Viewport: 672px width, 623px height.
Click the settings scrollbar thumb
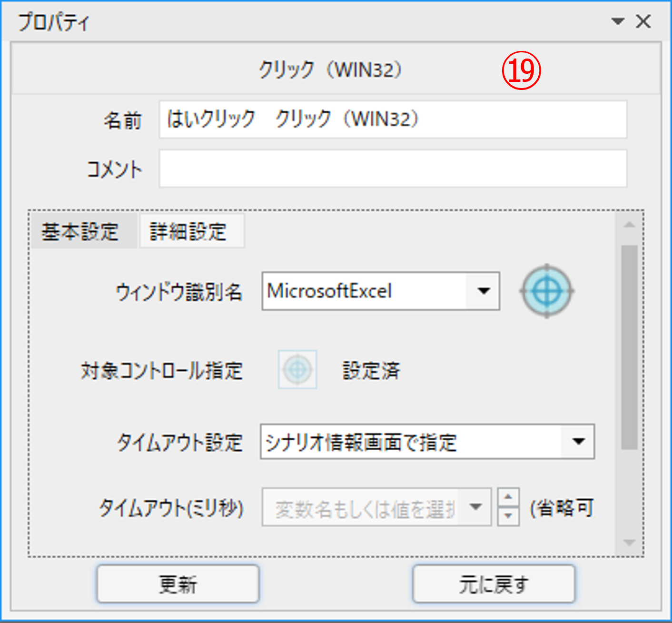[629, 347]
